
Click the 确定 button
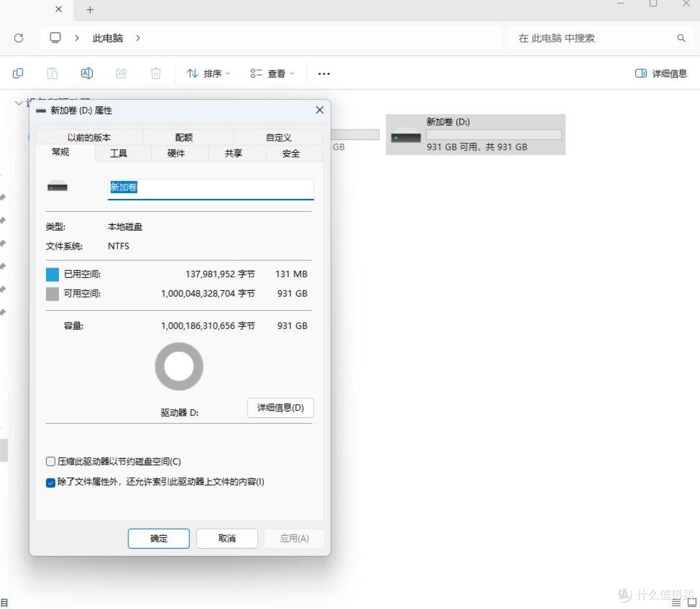pyautogui.click(x=159, y=538)
